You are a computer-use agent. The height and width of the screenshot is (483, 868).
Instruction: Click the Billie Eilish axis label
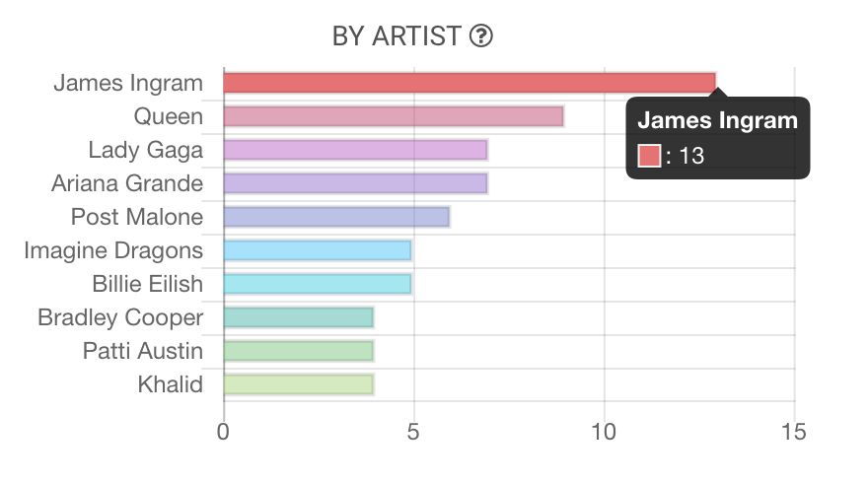pyautogui.click(x=148, y=284)
